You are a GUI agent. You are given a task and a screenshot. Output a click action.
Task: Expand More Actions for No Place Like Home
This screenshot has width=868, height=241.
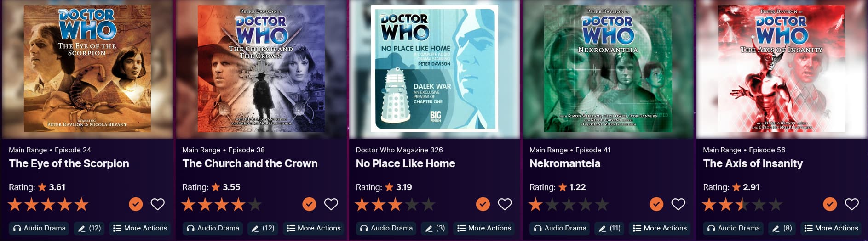(484, 228)
